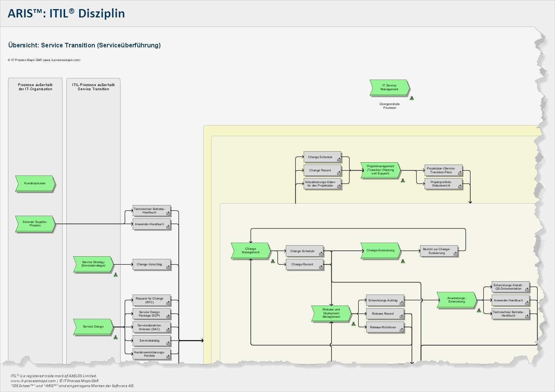Click 'Übersicht: Service Transition (Serviceüberführung)' heading
This screenshot has height=392, width=555.
[85, 45]
